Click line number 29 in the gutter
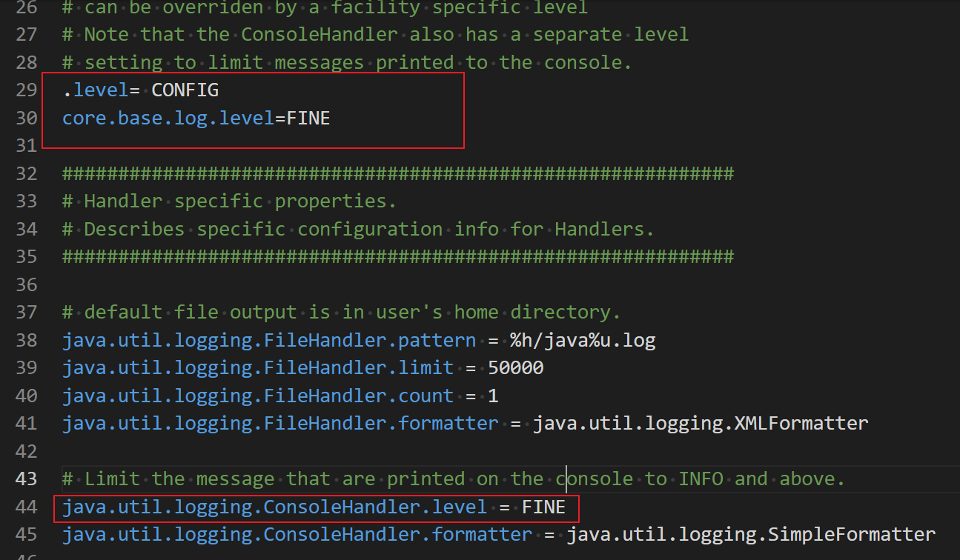 pyautogui.click(x=26, y=90)
